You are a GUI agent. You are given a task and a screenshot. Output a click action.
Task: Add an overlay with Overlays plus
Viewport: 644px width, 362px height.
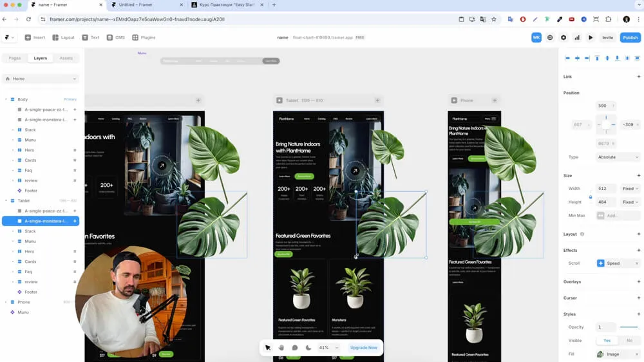click(638, 282)
